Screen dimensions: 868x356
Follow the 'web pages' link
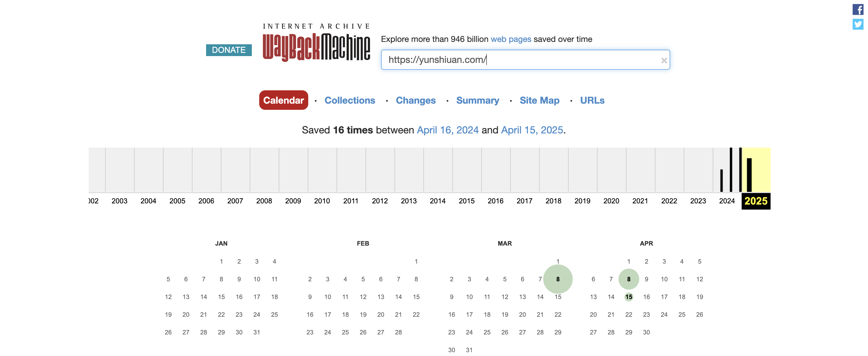(510, 39)
